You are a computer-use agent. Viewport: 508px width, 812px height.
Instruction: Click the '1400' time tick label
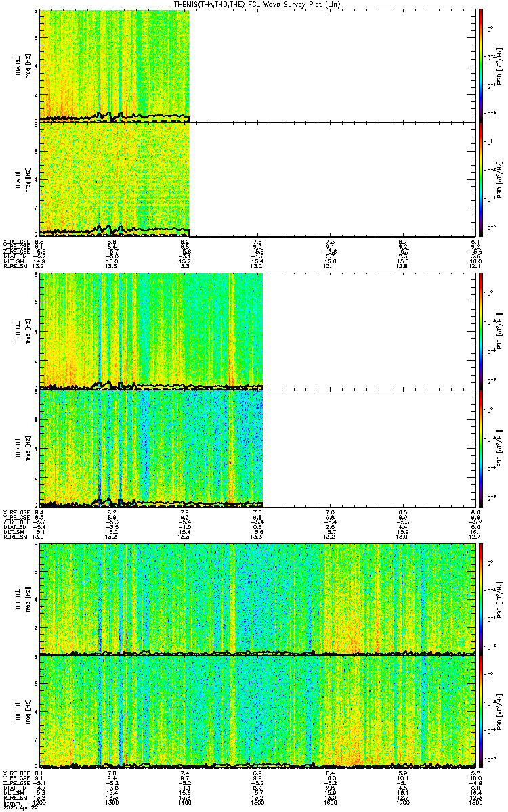[185, 802]
